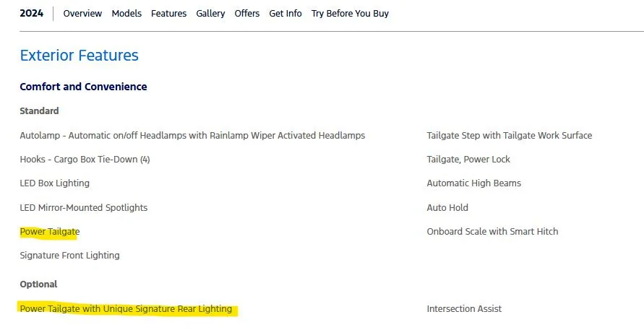Screen dimensions: 644x330
Task: Select the LED Box Lighting feature
Action: click(55, 183)
